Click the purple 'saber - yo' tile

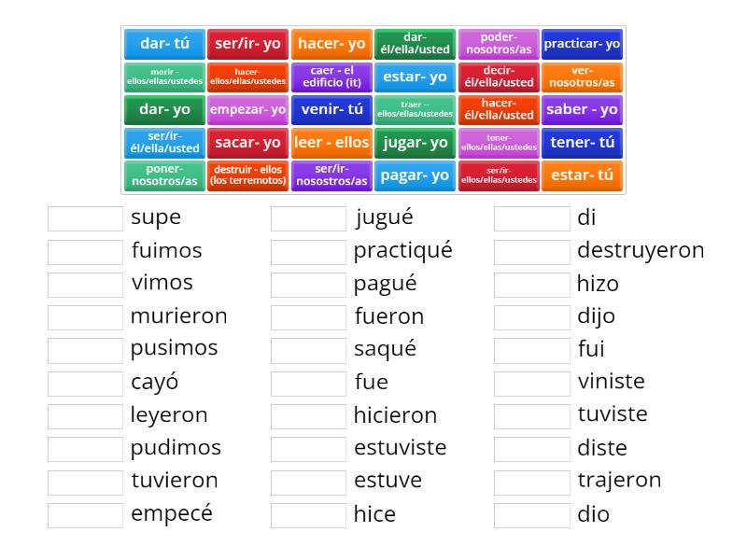coord(582,109)
